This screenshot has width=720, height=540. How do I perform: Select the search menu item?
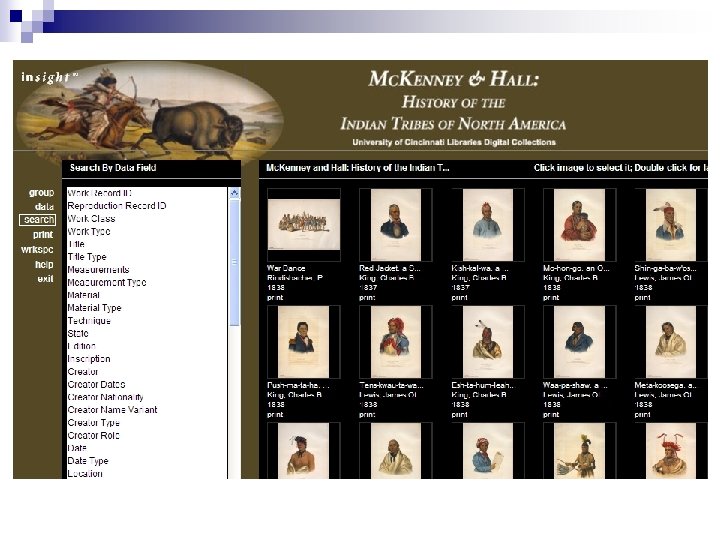38,220
